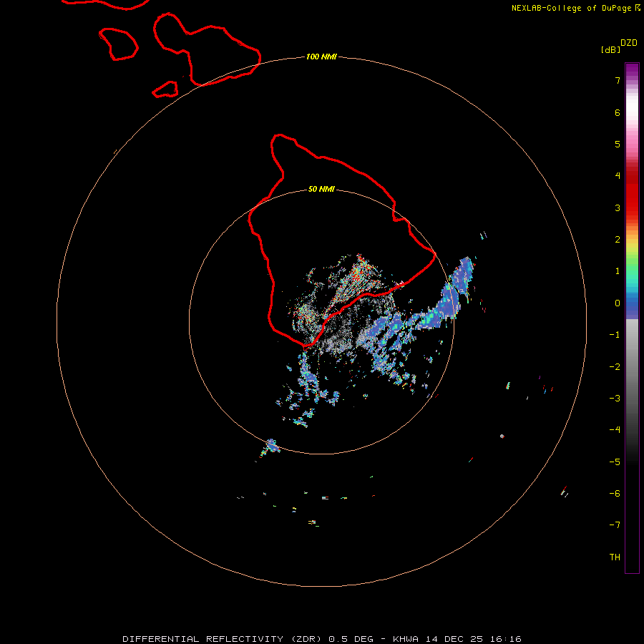Screen dimensions: 644x644
Task: Click the 50 NMI range ring label
Action: pyautogui.click(x=321, y=190)
